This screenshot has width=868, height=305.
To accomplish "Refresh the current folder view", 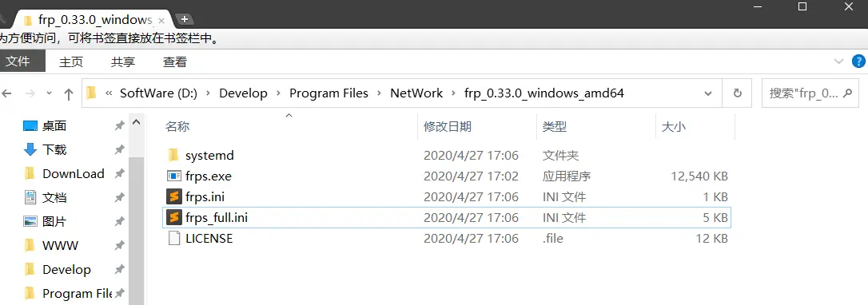I will click(x=738, y=93).
